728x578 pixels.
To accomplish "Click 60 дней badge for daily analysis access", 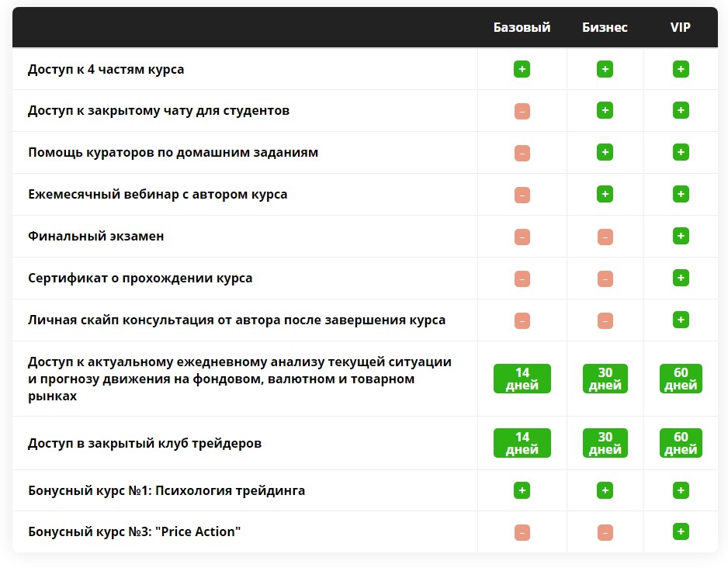I will pos(681,379).
